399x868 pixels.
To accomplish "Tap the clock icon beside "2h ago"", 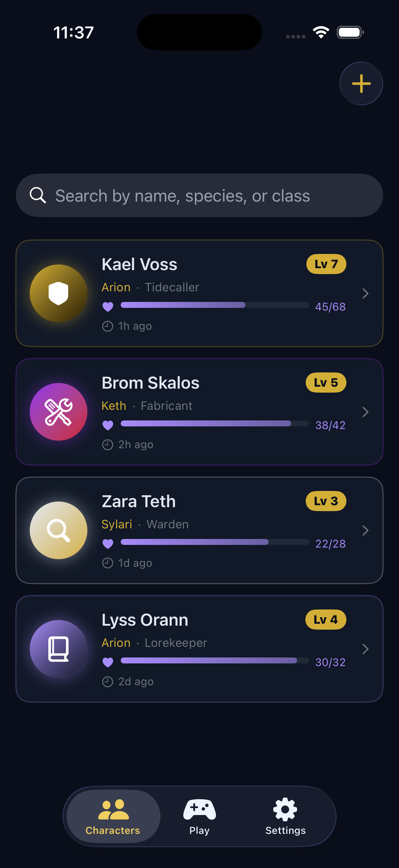I will tap(108, 445).
